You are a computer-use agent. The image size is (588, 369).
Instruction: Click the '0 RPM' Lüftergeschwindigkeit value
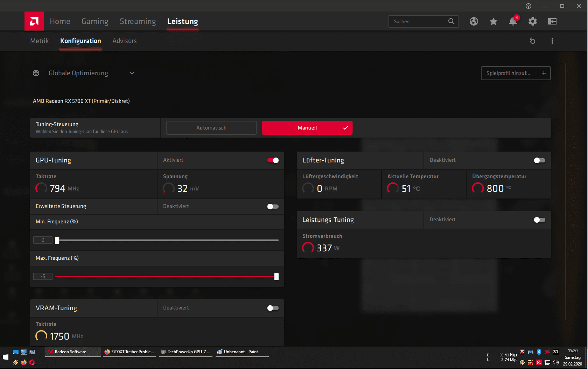pos(327,188)
